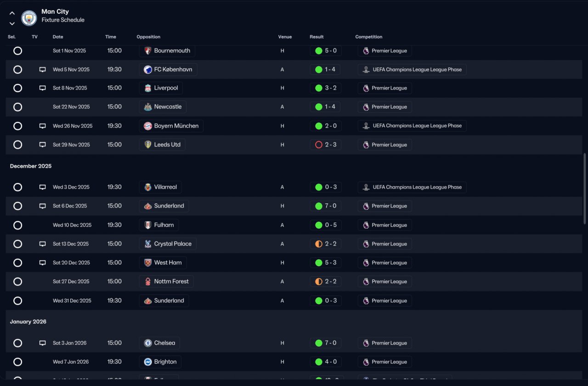The height and width of the screenshot is (386, 588).
Task: Sort by Opposition column header
Action: [148, 37]
